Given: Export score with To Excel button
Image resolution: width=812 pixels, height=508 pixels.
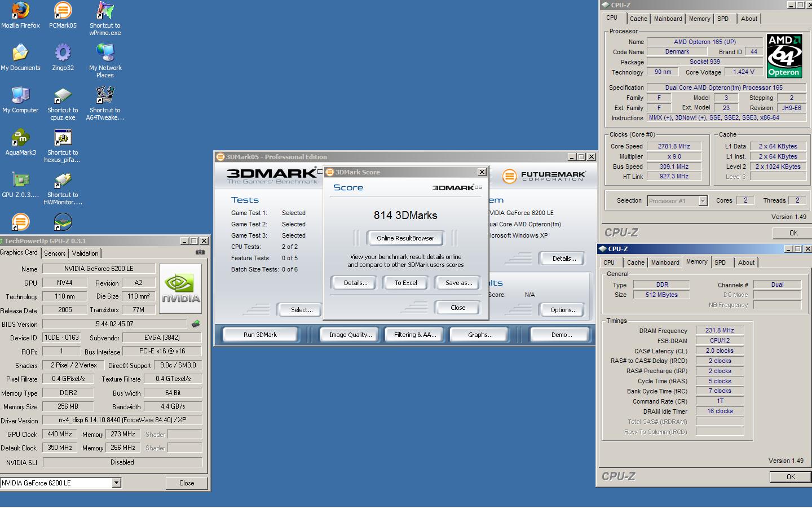Looking at the screenshot, I should pyautogui.click(x=406, y=283).
